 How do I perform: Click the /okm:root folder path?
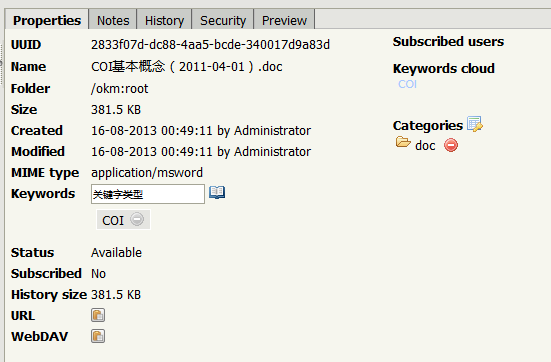pyautogui.click(x=119, y=89)
